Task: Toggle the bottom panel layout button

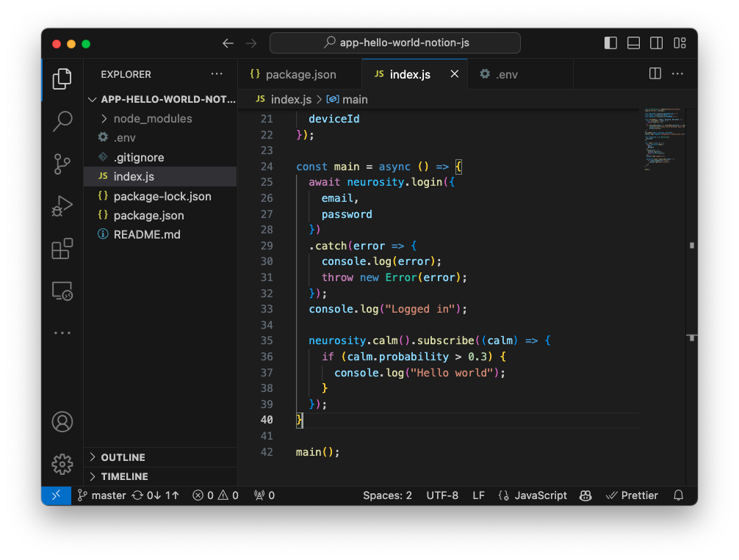Action: pyautogui.click(x=633, y=43)
